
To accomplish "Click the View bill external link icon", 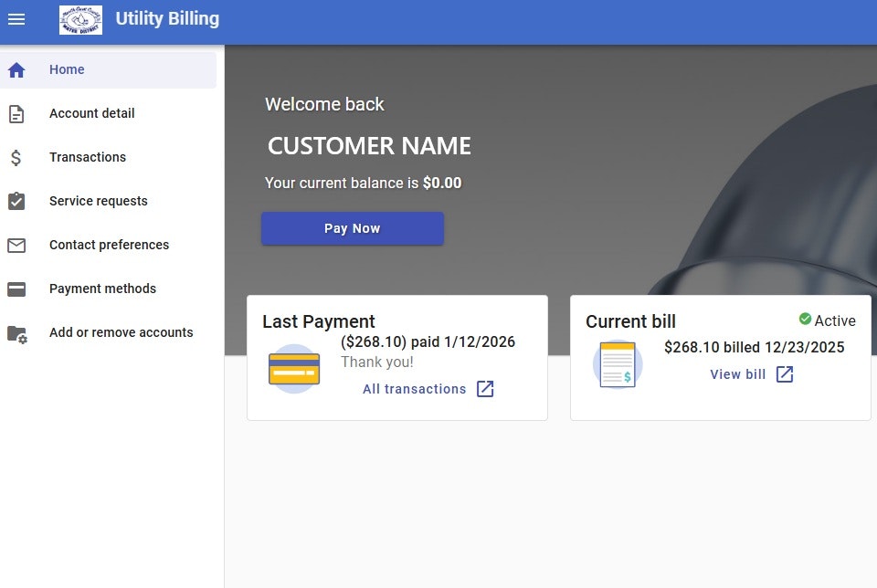I will click(x=784, y=373).
